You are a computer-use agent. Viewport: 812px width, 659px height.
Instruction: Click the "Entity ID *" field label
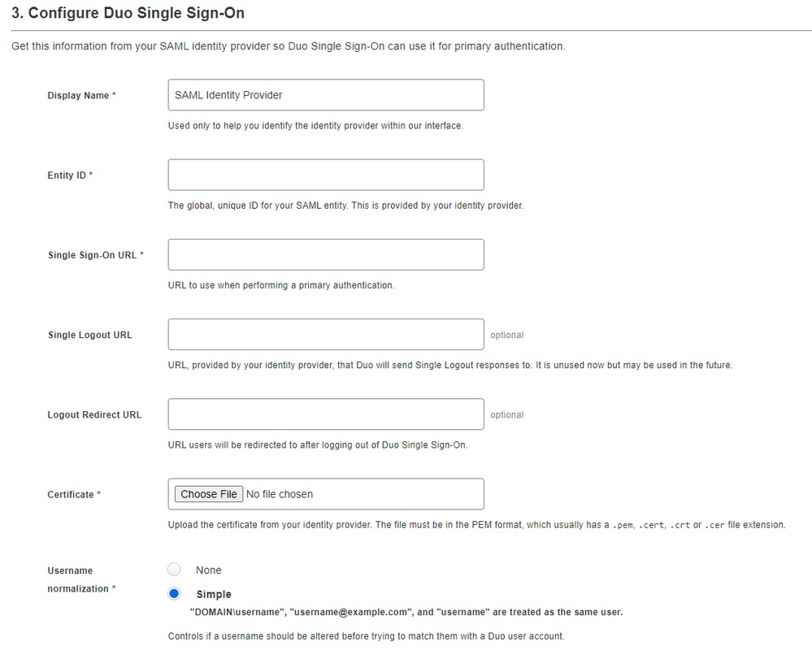point(70,176)
